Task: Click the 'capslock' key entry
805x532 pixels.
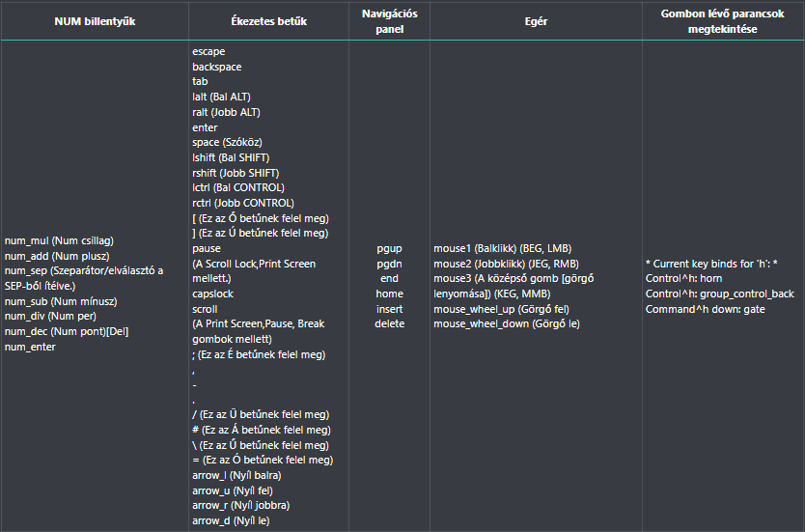Action: (213, 294)
